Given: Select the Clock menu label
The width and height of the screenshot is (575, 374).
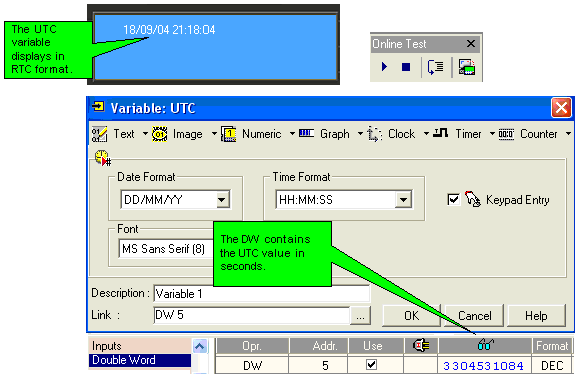Looking at the screenshot, I should tap(402, 134).
